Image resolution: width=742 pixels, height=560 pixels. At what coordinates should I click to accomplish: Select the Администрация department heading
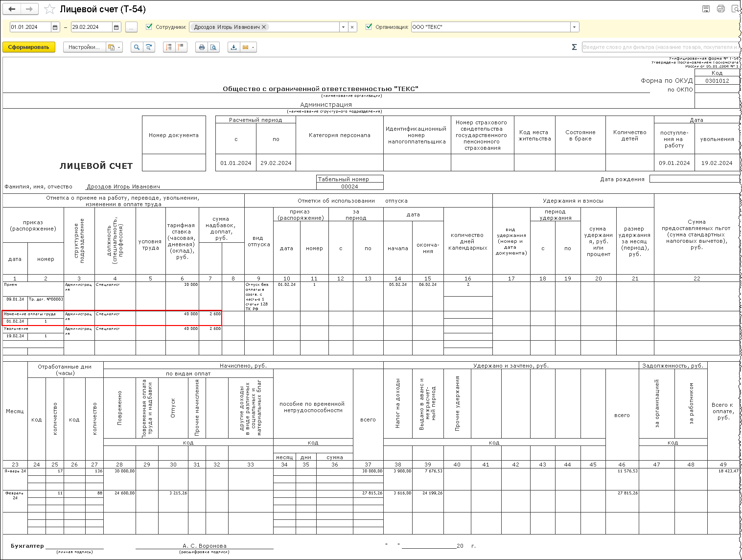[326, 104]
